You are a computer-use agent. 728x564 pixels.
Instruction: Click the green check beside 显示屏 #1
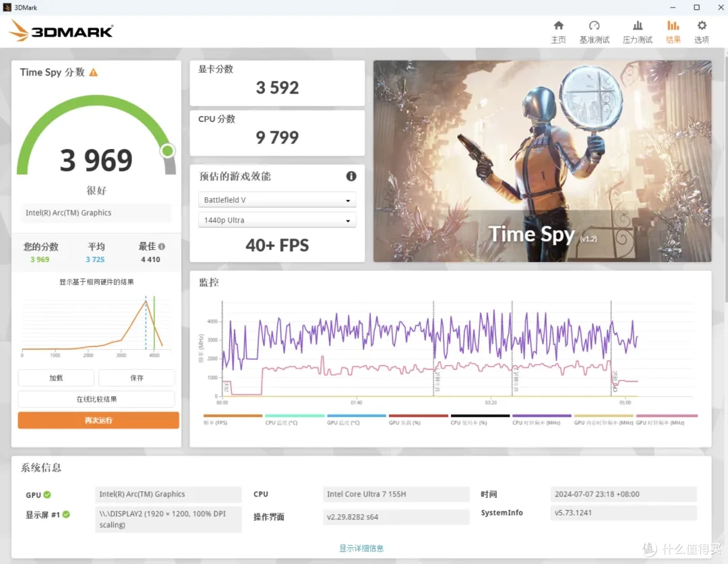[66, 514]
